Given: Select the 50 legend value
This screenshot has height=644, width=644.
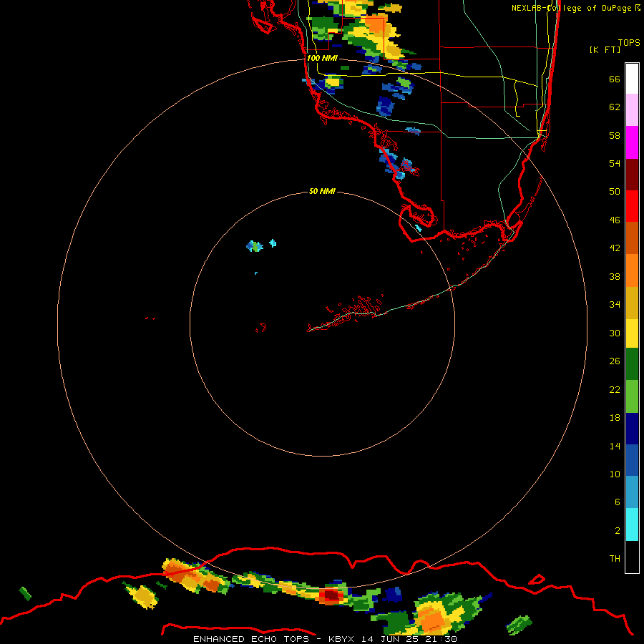Looking at the screenshot, I should click(615, 192).
